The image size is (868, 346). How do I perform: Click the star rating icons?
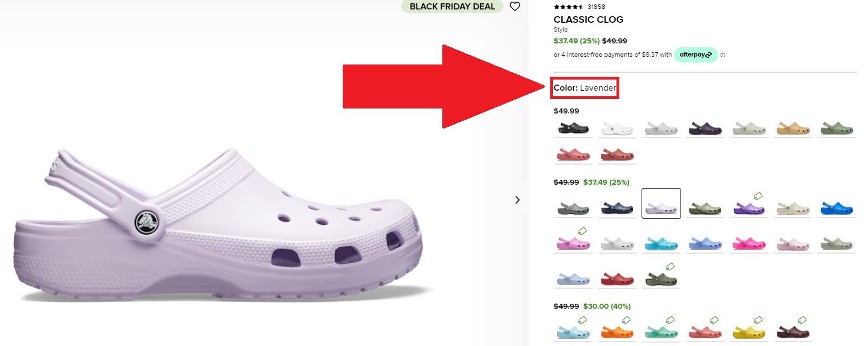pos(568,7)
